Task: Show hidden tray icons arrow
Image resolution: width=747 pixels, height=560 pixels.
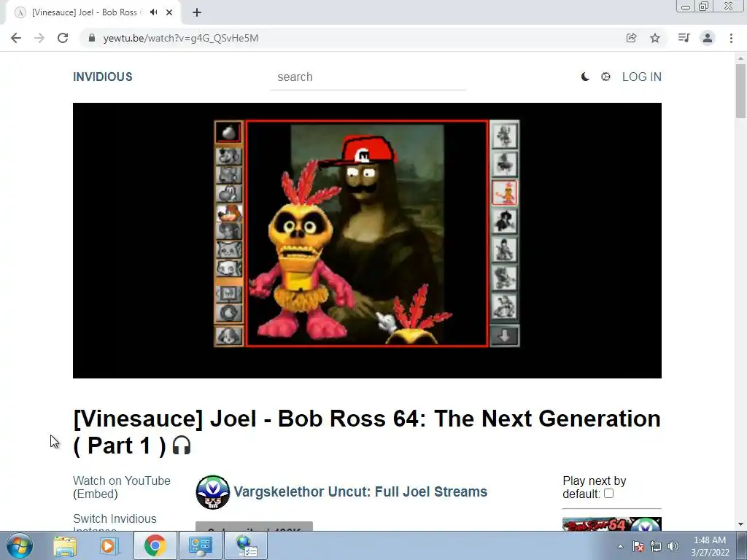Action: coord(620,546)
